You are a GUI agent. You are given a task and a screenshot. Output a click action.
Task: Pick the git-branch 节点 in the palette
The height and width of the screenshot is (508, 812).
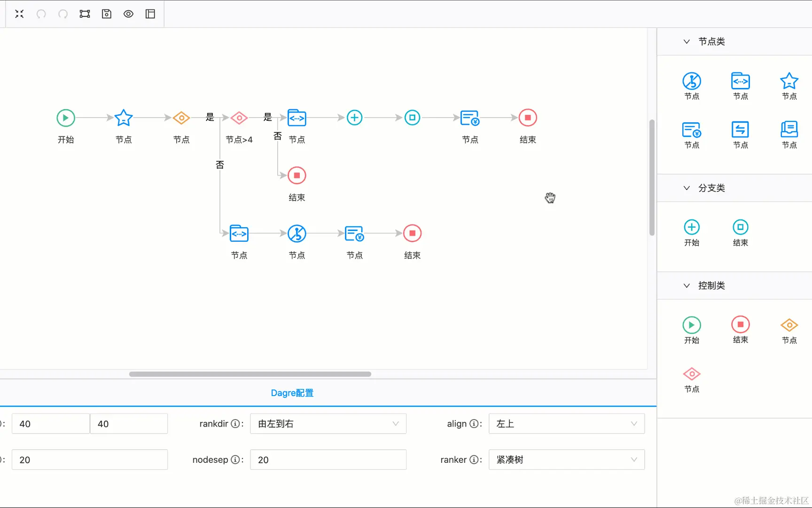[692, 81]
